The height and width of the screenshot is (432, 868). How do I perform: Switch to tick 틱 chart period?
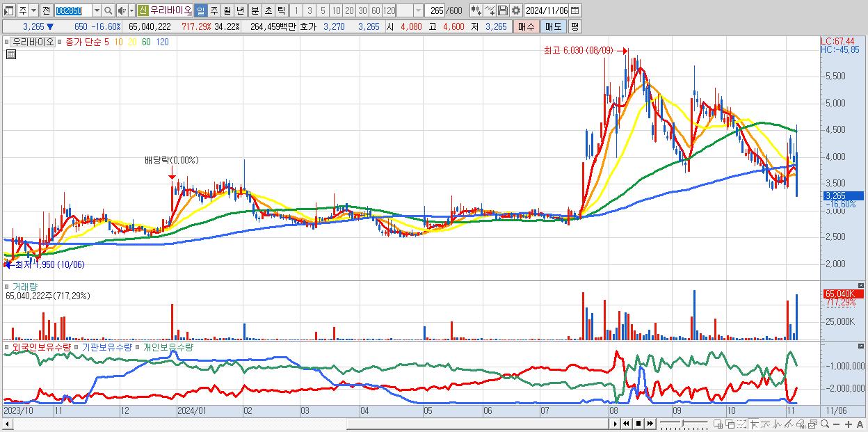[x=281, y=11]
